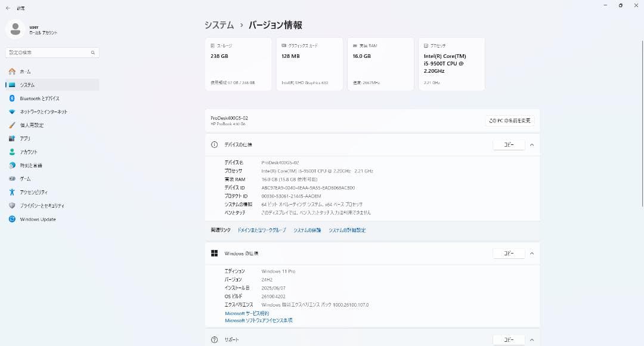
Task: Open Windows Update page
Action: [38, 219]
